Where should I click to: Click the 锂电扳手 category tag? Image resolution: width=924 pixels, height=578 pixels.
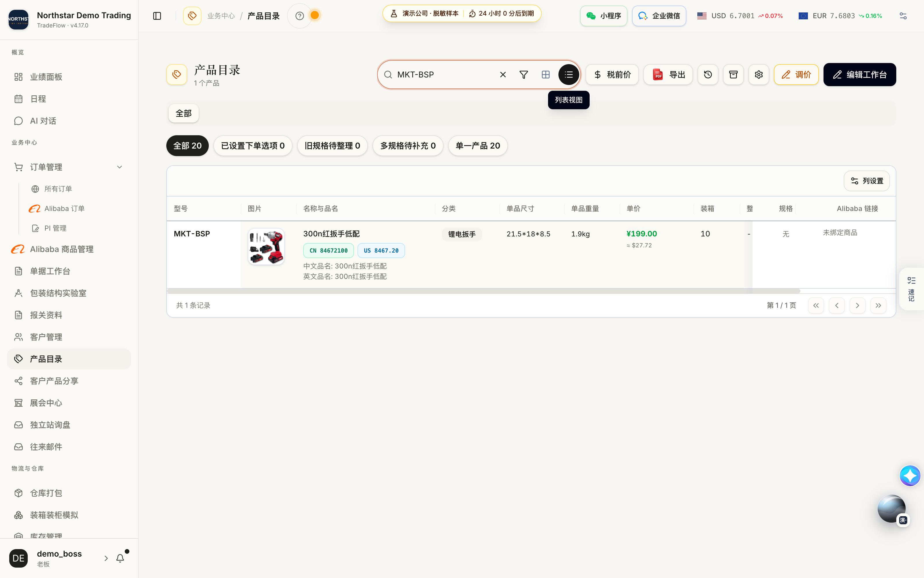pos(462,234)
